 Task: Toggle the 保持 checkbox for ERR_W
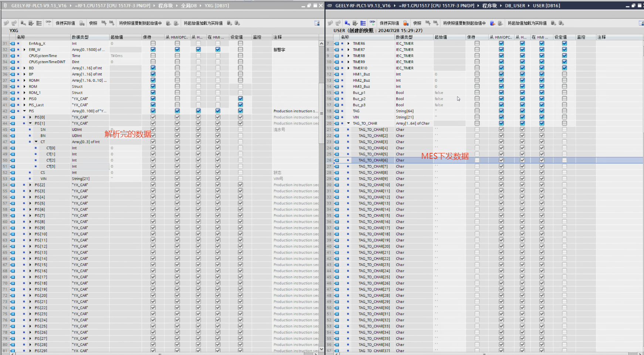tap(153, 50)
